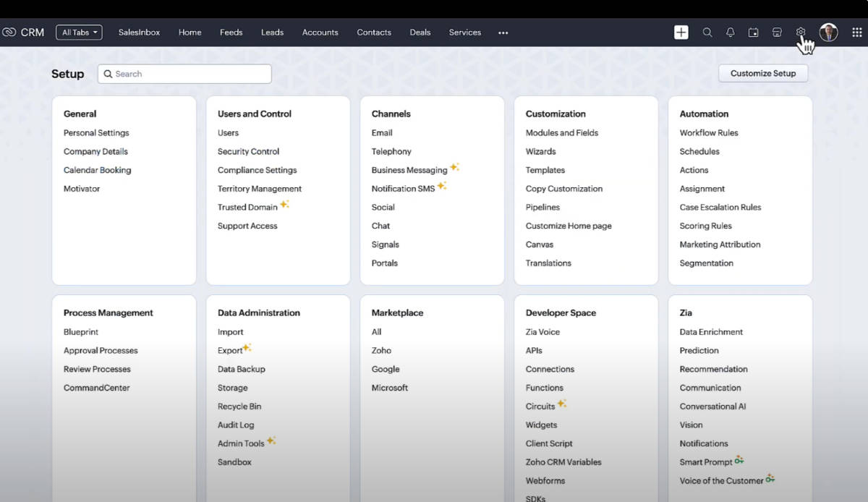Open Company Details settings
This screenshot has height=502, width=868.
[95, 151]
